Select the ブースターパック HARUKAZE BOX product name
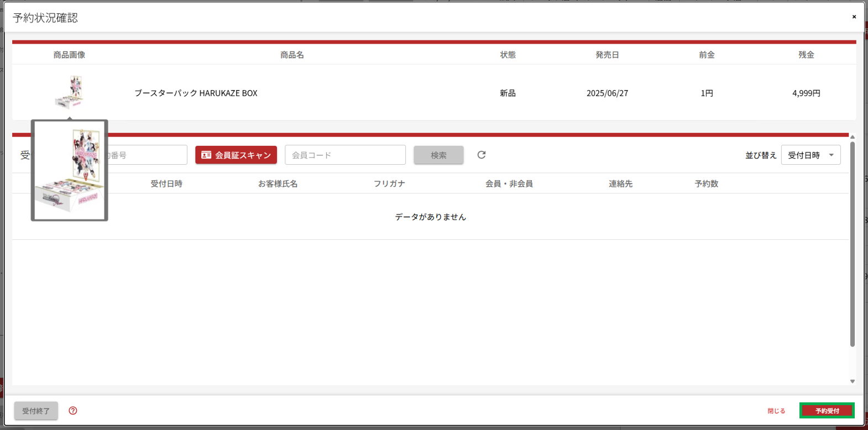This screenshot has width=868, height=430. click(196, 93)
